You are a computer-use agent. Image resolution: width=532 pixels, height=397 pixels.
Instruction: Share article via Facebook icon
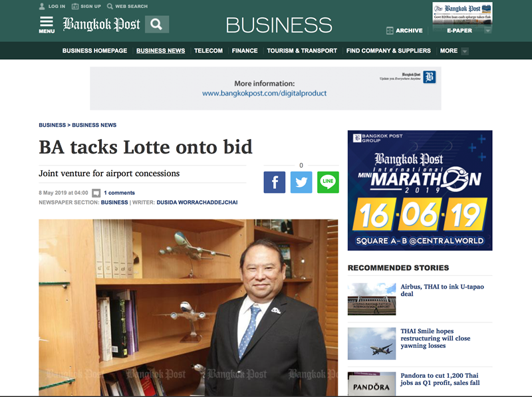275,182
